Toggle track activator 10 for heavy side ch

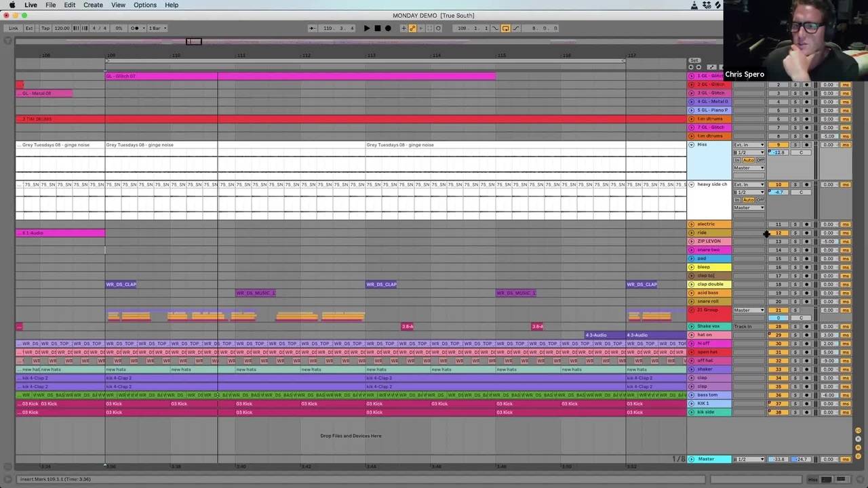(x=778, y=184)
